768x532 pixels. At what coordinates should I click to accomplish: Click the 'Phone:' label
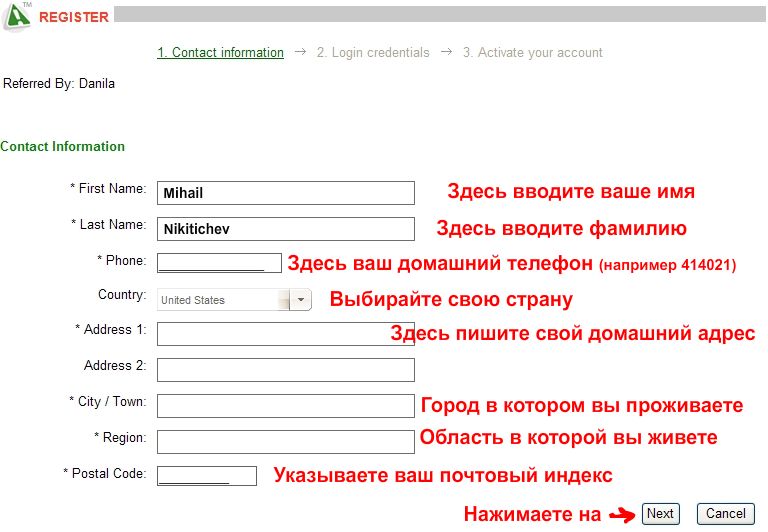coord(122,260)
